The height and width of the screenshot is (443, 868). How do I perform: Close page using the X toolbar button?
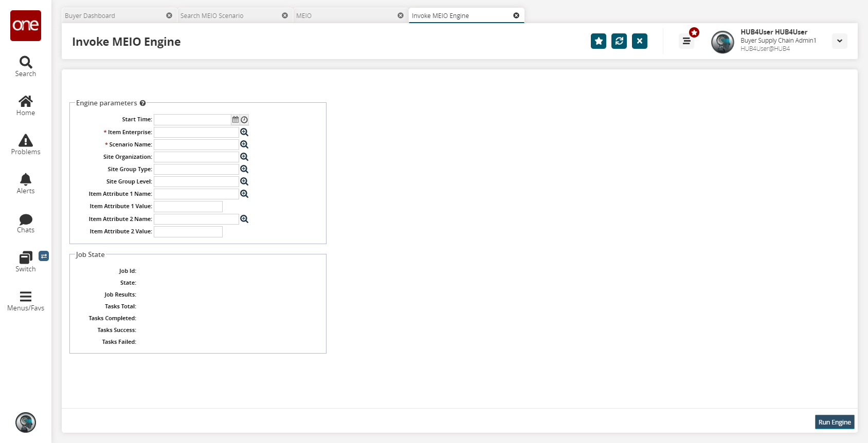(x=640, y=41)
